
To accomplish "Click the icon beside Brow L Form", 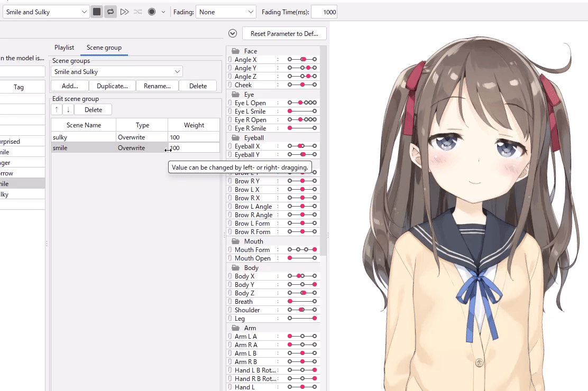I will [230, 224].
